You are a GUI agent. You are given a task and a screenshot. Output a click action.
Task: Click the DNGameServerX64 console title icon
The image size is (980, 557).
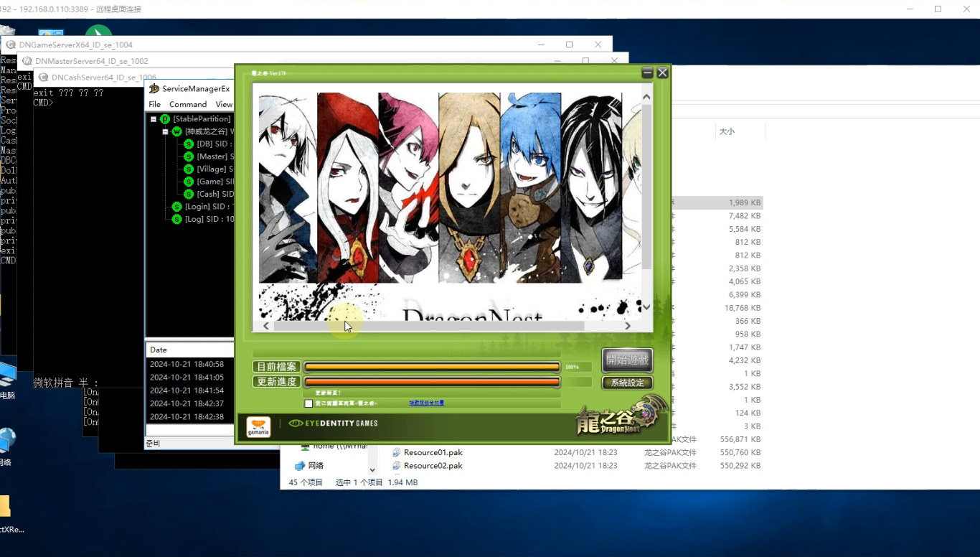pyautogui.click(x=11, y=45)
